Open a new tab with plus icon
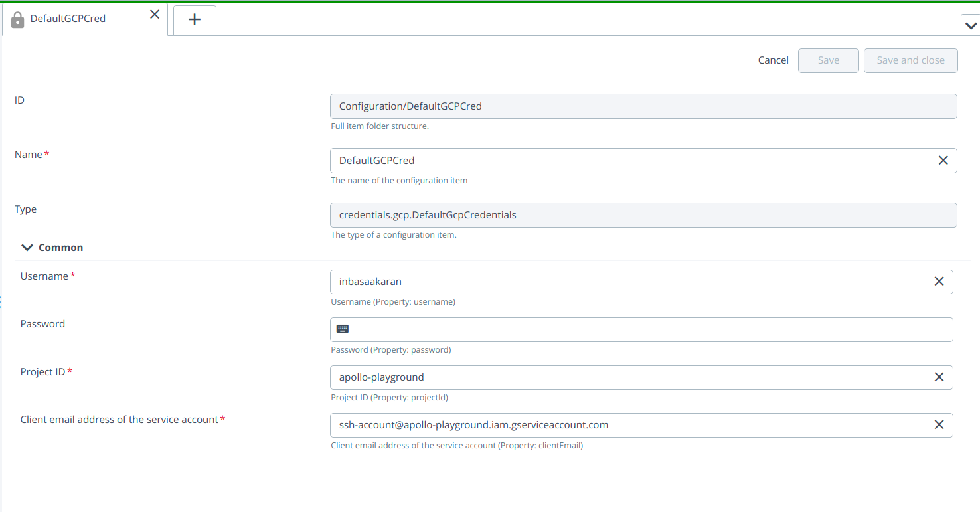 (x=195, y=20)
